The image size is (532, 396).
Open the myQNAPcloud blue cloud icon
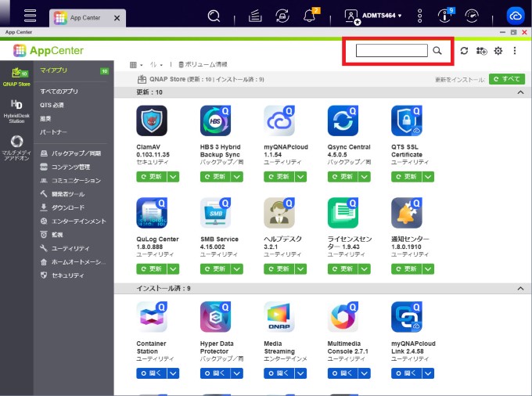pos(516,16)
